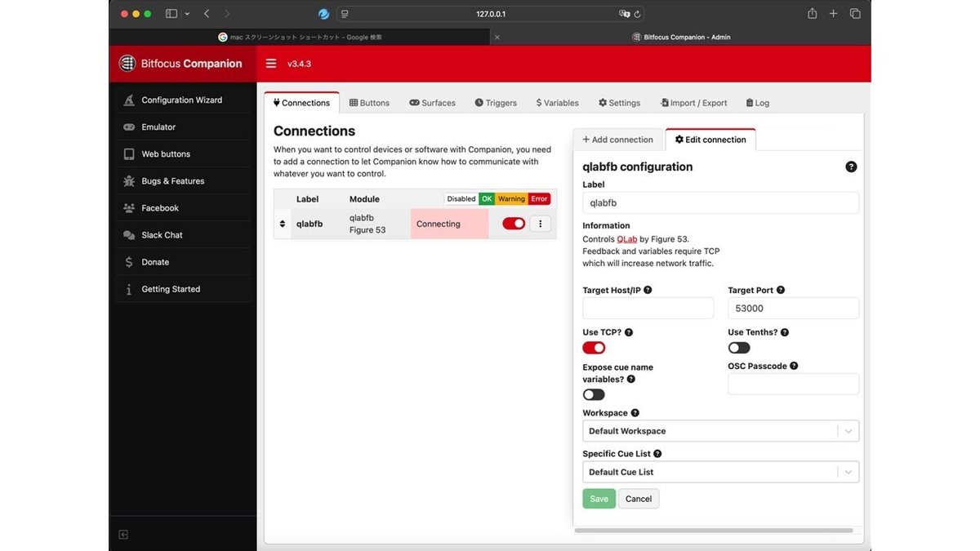Click the Target Host/IP input field

point(648,309)
